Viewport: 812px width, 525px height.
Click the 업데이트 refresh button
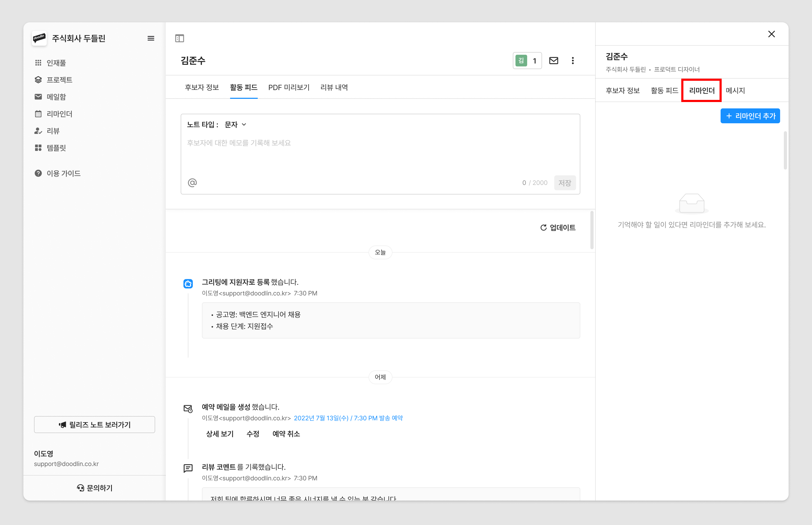tap(558, 227)
